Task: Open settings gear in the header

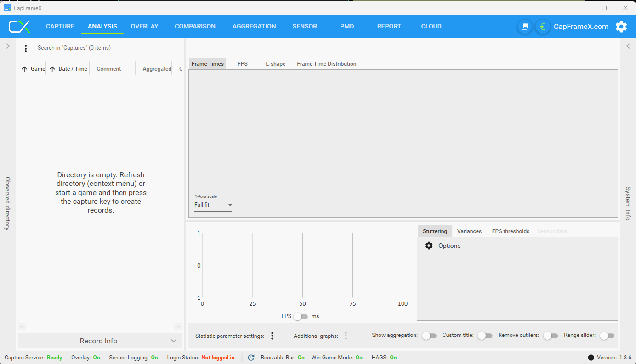Action: point(621,27)
